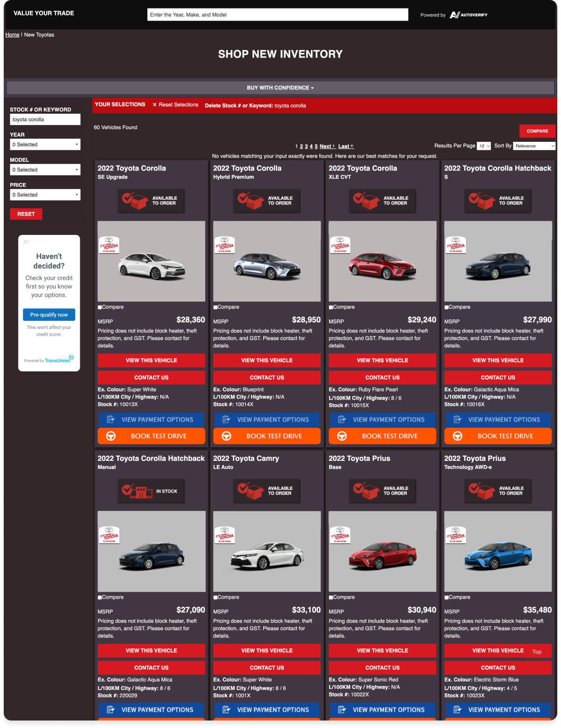Image resolution: width=561 pixels, height=728 pixels.
Task: Tick Compare checkbox for Prius Technology AWD-e
Action: click(446, 597)
